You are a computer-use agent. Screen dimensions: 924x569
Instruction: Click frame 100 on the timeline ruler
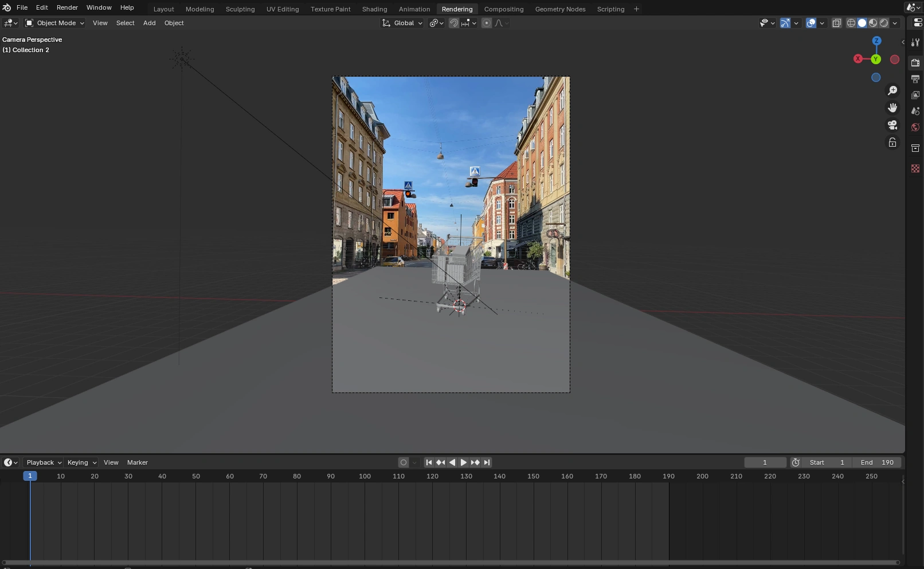(x=365, y=476)
